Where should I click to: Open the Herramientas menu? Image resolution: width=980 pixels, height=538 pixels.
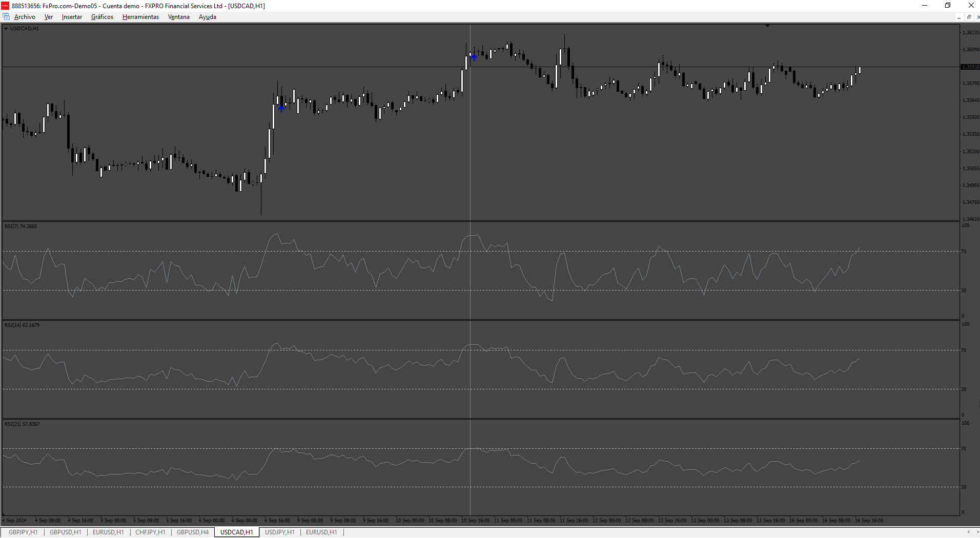coord(140,17)
